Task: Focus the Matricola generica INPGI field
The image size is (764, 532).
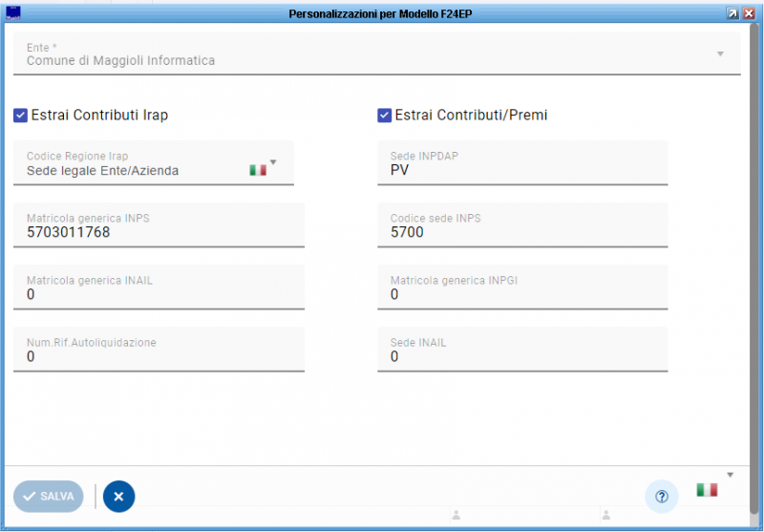Action: 522,294
